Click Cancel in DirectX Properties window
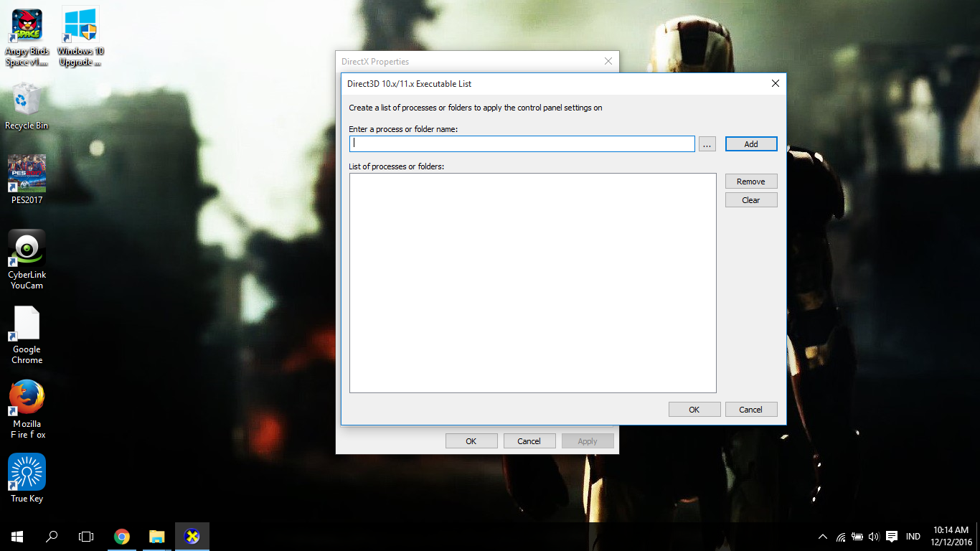This screenshot has height=551, width=980. pos(529,441)
